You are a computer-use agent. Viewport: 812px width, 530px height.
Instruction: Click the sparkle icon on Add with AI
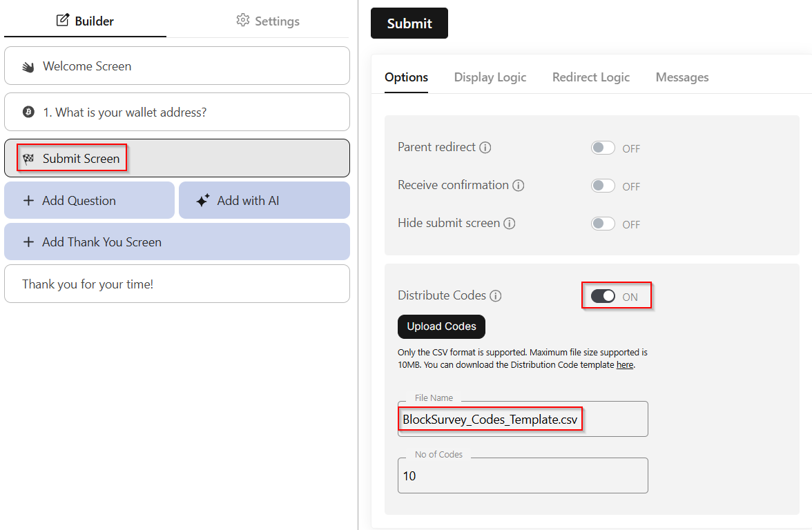point(203,201)
